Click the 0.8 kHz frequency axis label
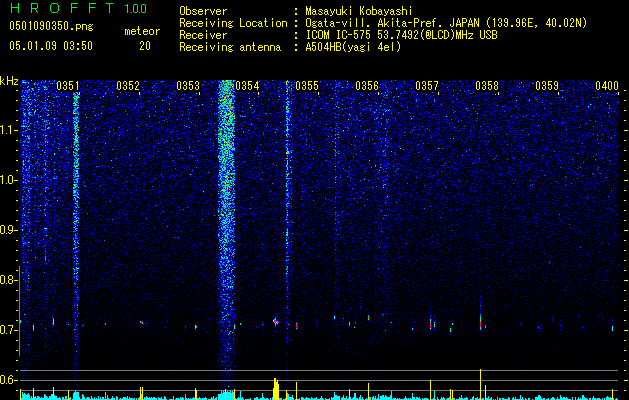 point(8,280)
